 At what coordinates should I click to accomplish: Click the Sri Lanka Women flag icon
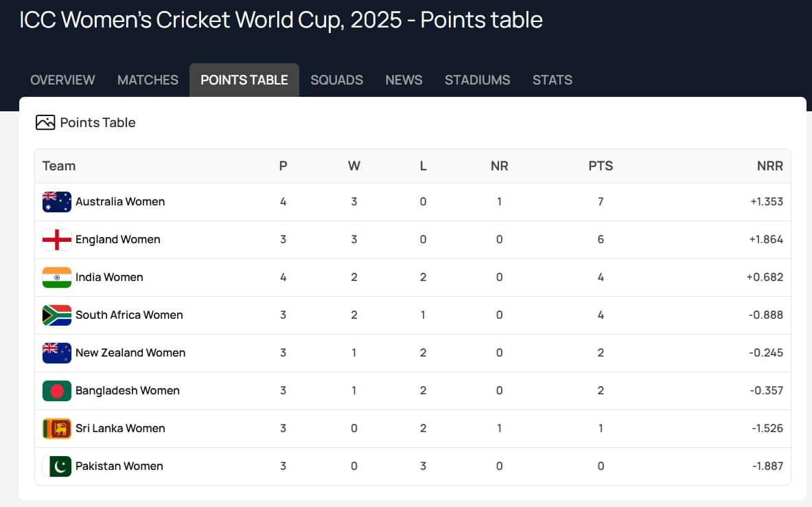pos(57,429)
